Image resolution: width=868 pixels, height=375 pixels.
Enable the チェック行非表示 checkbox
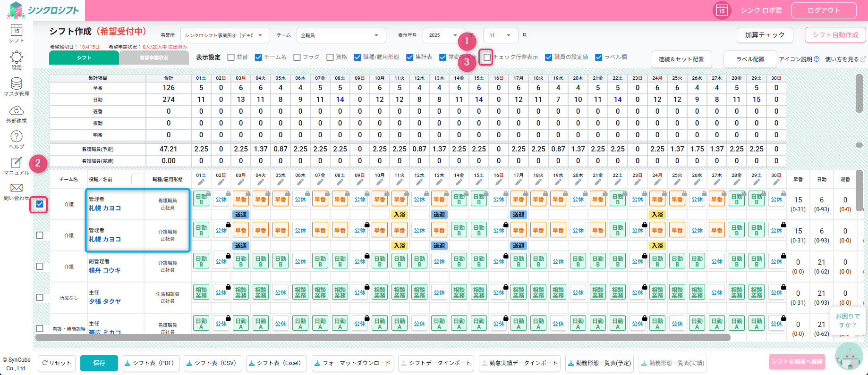(x=487, y=57)
